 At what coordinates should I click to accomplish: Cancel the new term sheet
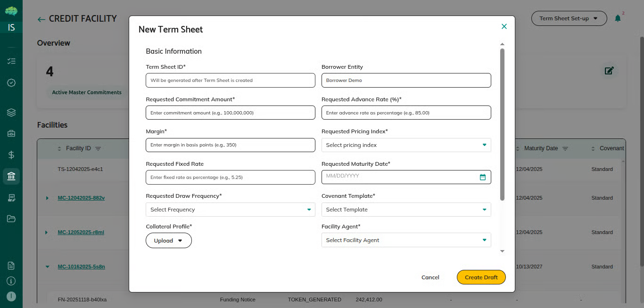(430, 277)
